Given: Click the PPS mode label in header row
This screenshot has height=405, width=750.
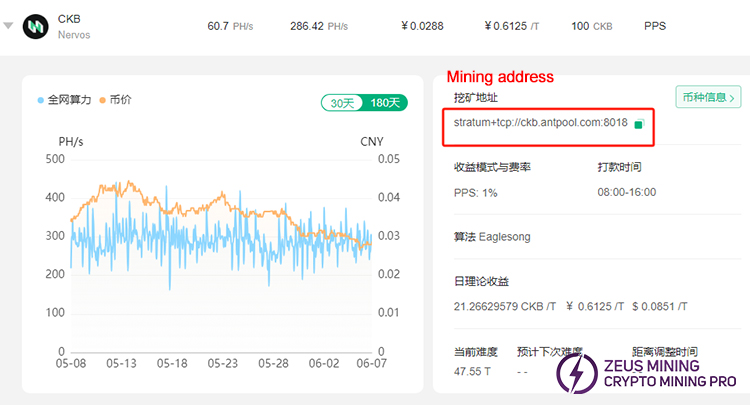Looking at the screenshot, I should coord(655,26).
